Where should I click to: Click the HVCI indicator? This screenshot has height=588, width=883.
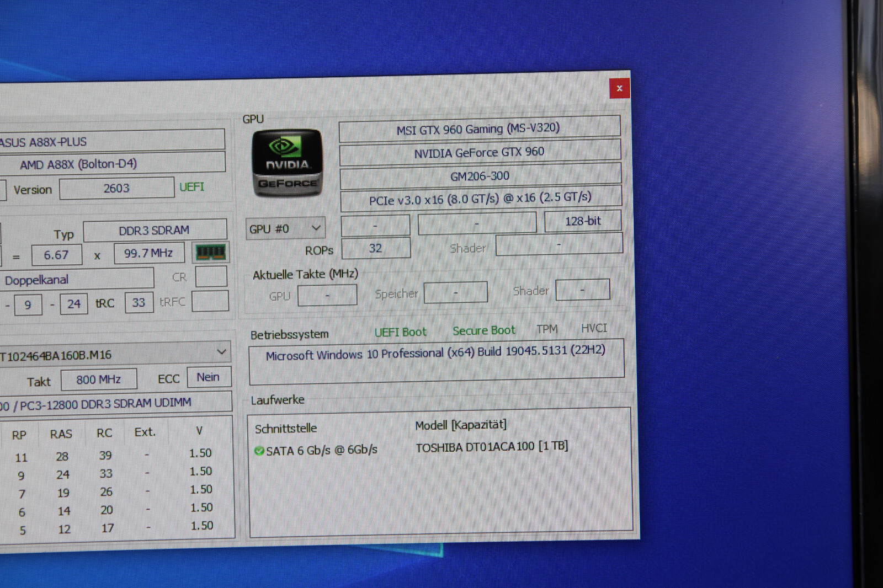(x=594, y=328)
